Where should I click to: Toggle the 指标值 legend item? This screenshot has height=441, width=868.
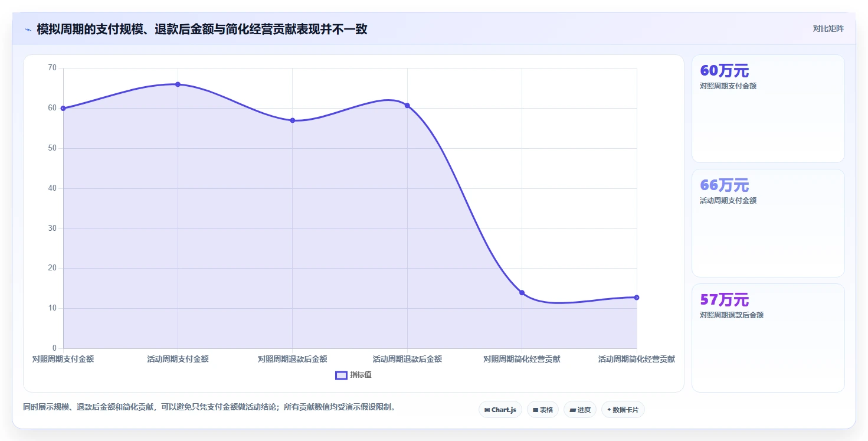click(x=353, y=375)
